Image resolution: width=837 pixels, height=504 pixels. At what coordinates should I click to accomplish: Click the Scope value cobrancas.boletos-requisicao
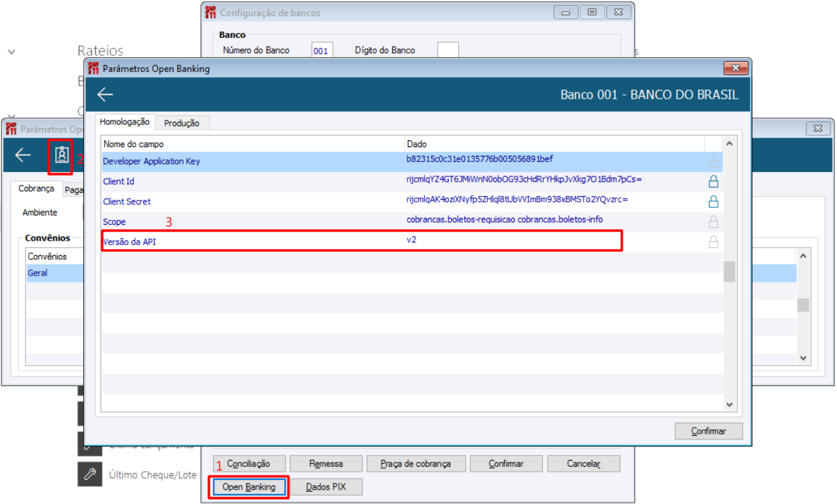click(x=505, y=219)
